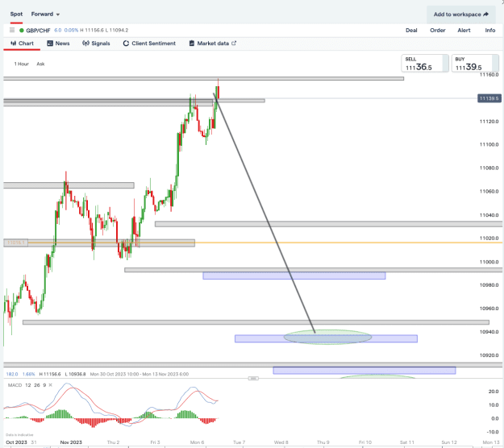Image resolution: width=504 pixels, height=448 pixels.
Task: Click the Order button
Action: pos(438,30)
